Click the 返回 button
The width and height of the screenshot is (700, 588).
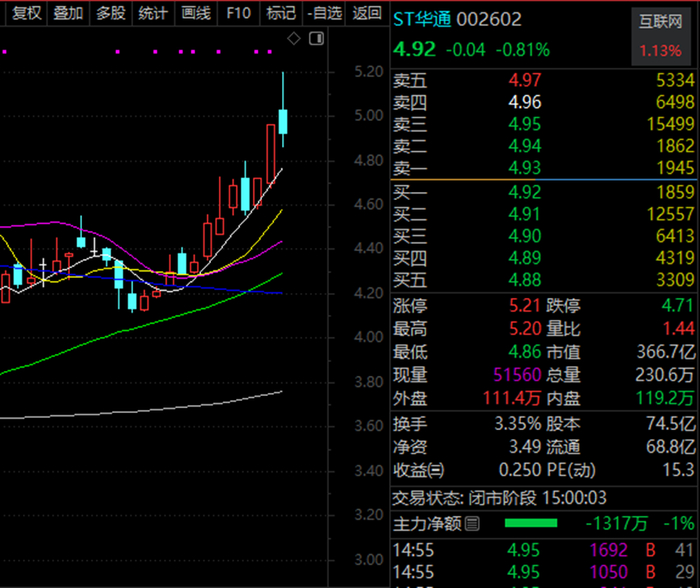(367, 13)
